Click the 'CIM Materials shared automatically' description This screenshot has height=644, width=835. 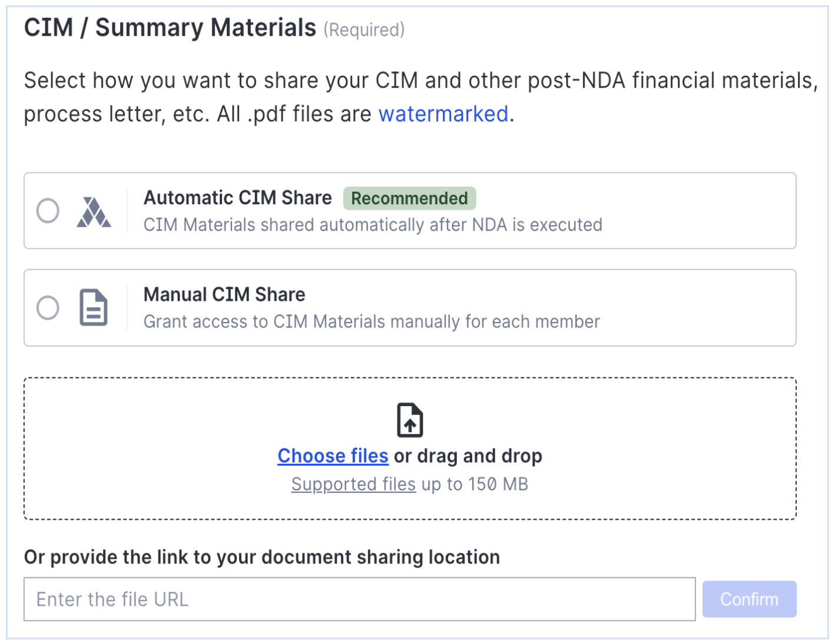pos(373,225)
